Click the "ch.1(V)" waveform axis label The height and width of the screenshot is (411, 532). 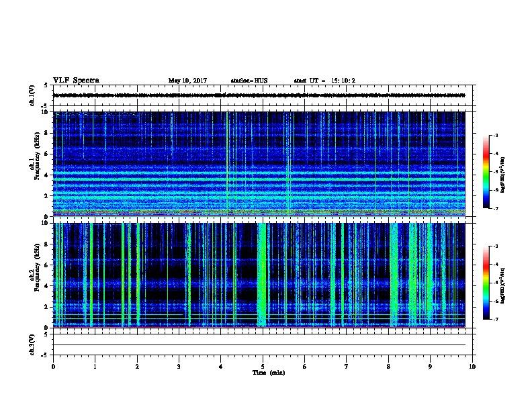[32, 95]
